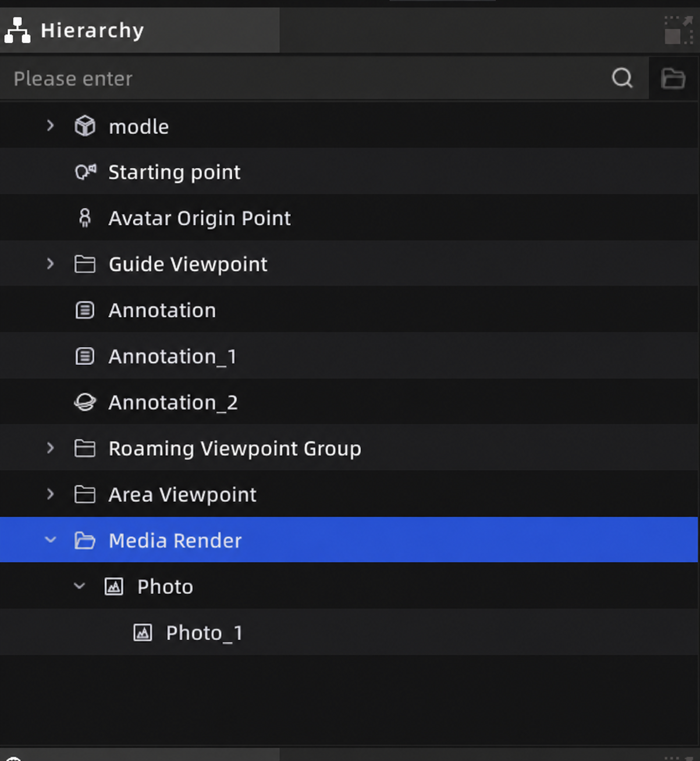Select the Guide Viewpoint row
This screenshot has width=700, height=761.
349,264
